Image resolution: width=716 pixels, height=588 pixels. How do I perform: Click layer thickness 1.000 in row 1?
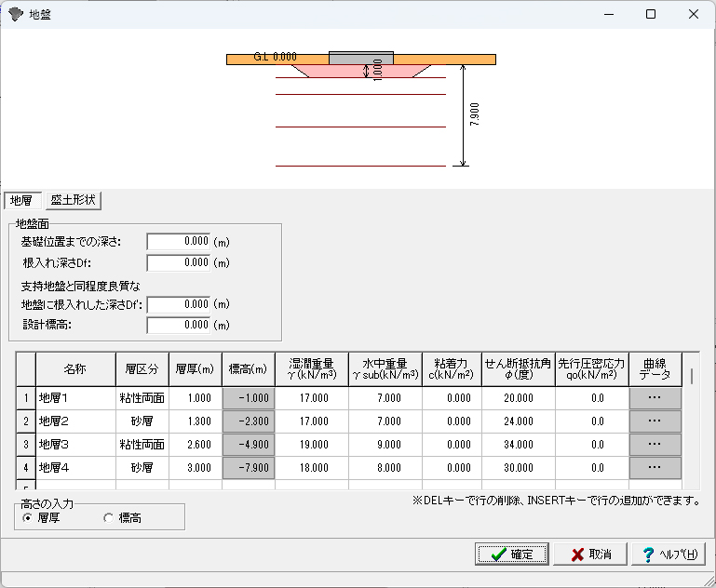[196, 398]
